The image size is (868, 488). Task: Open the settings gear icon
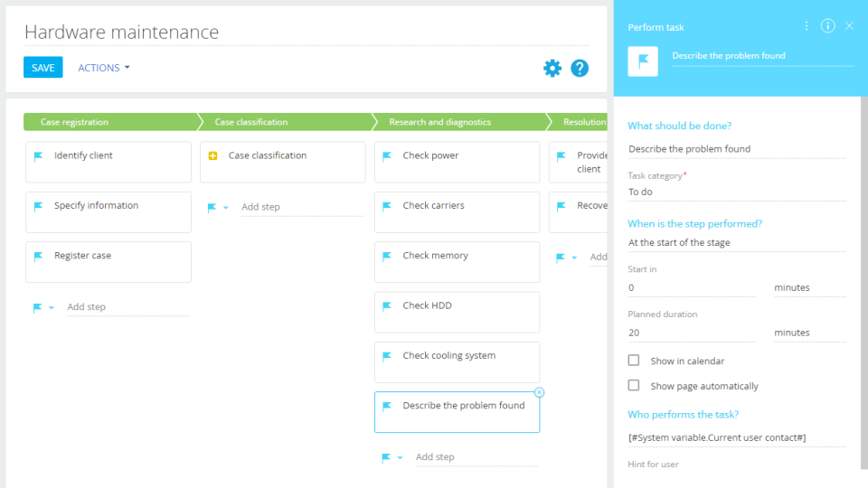pyautogui.click(x=552, y=68)
